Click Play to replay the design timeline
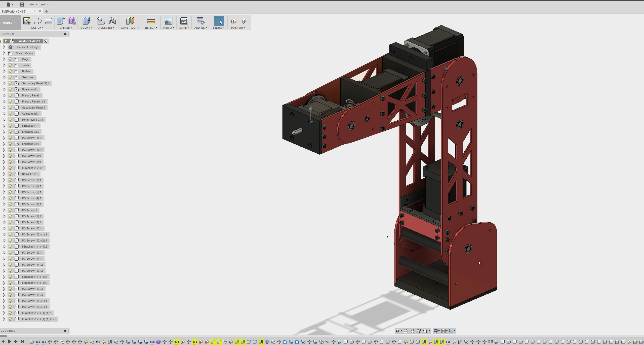 tap(10, 342)
